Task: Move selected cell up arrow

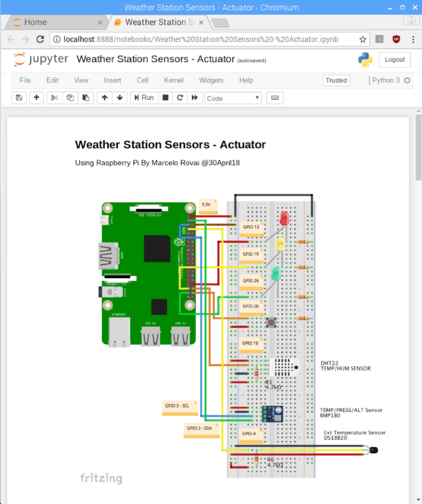Action: 104,98
